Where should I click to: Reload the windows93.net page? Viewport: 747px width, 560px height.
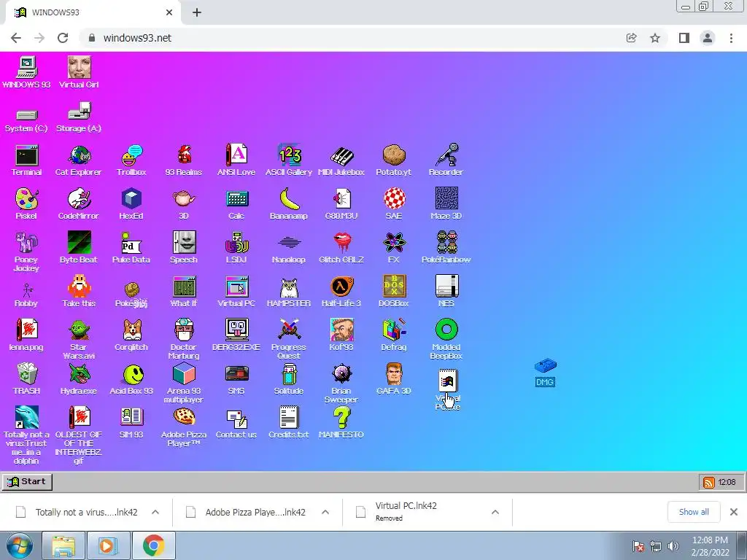coord(63,38)
